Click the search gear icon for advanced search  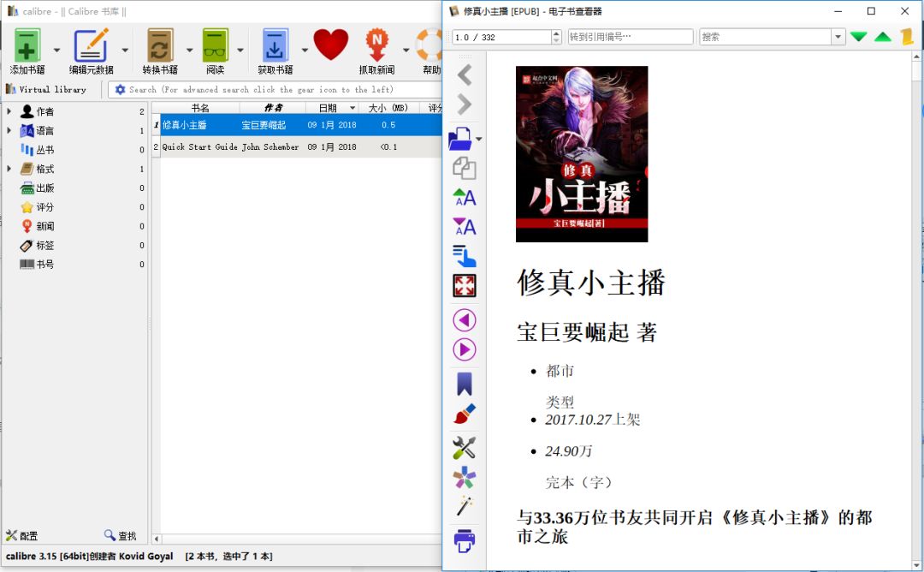click(121, 90)
